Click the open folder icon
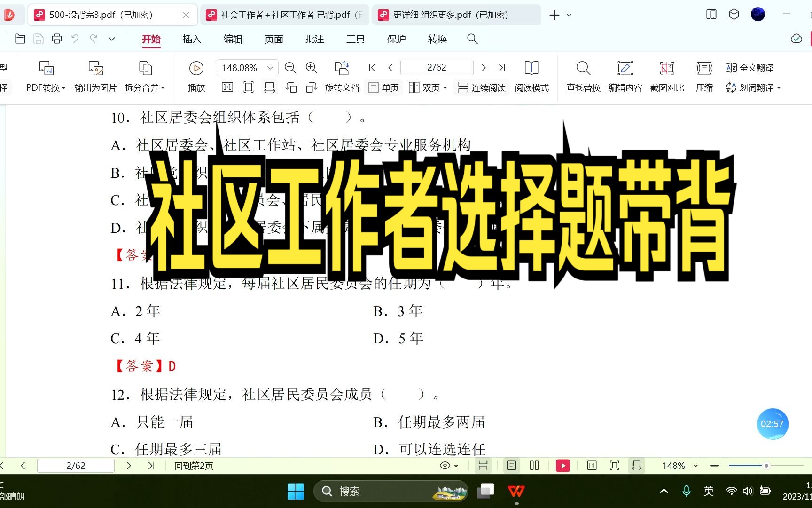 point(20,39)
